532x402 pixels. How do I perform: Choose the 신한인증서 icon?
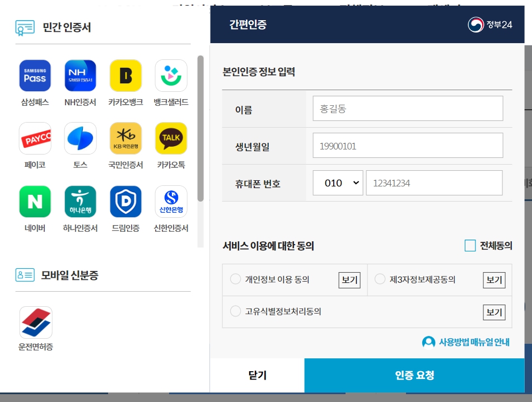(x=171, y=202)
